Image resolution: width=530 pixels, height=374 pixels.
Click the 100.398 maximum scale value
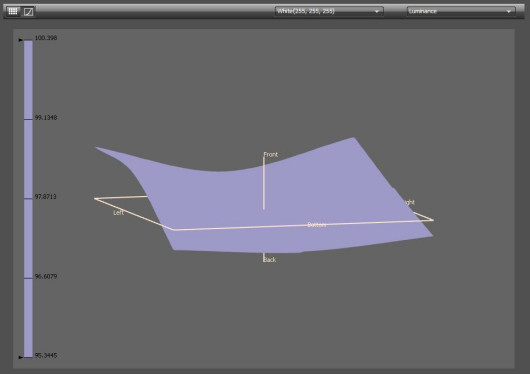pos(46,38)
